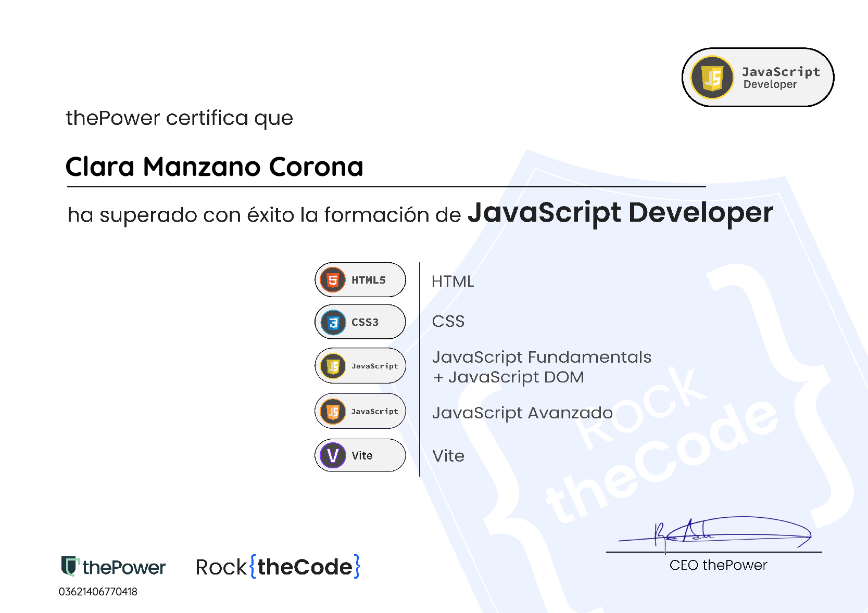The height and width of the screenshot is (613, 868).
Task: Click the purple Vite V icon
Action: point(333,455)
